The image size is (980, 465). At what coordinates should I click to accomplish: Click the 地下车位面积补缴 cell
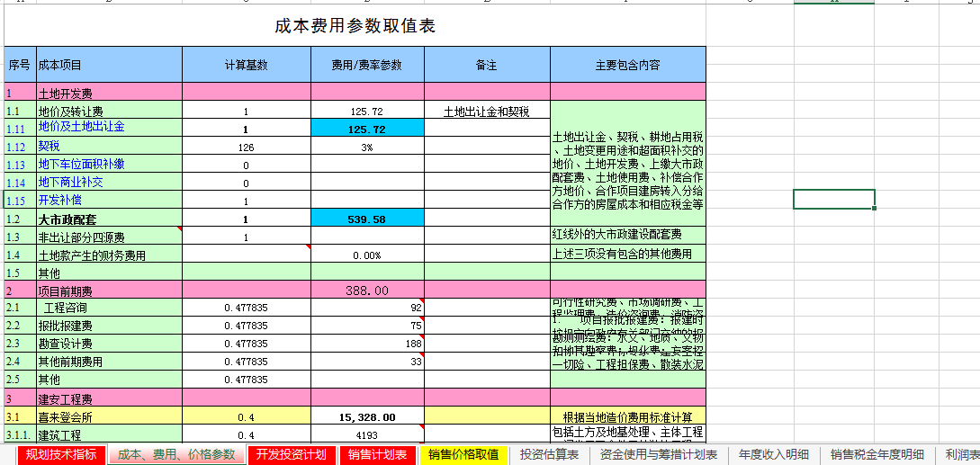pyautogui.click(x=110, y=165)
